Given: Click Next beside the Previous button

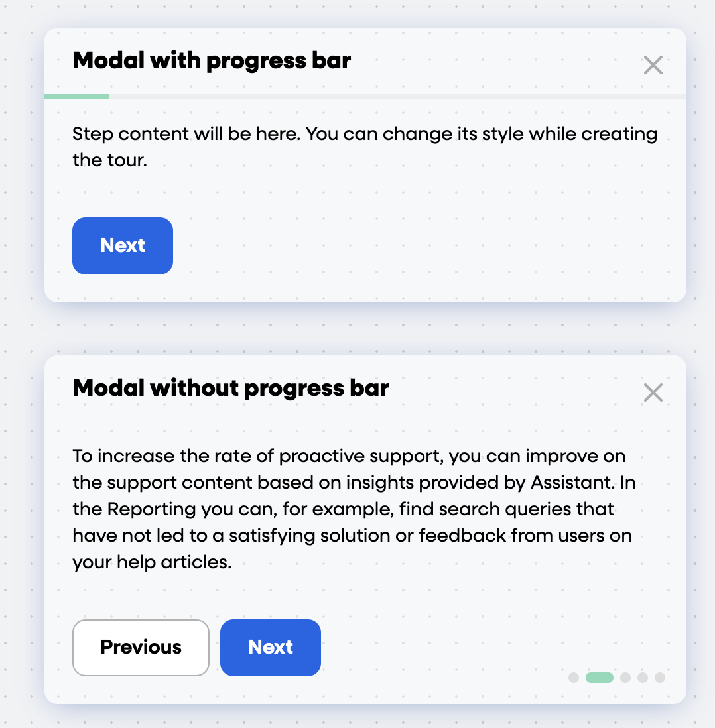Looking at the screenshot, I should (271, 647).
